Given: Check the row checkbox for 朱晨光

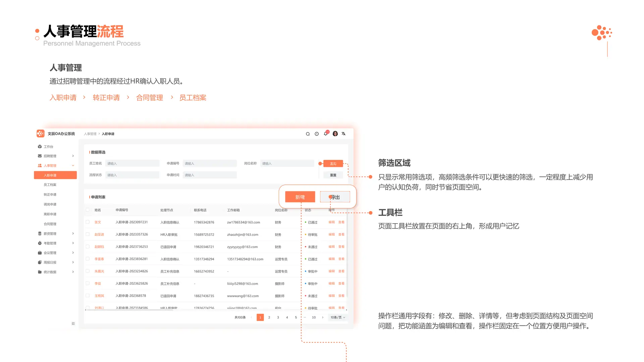Looking at the screenshot, I should 88,271.
